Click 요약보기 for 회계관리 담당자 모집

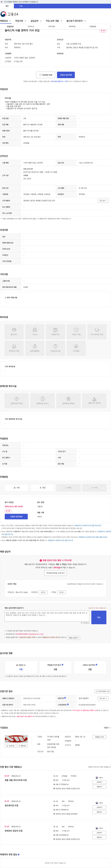coord(99,833)
